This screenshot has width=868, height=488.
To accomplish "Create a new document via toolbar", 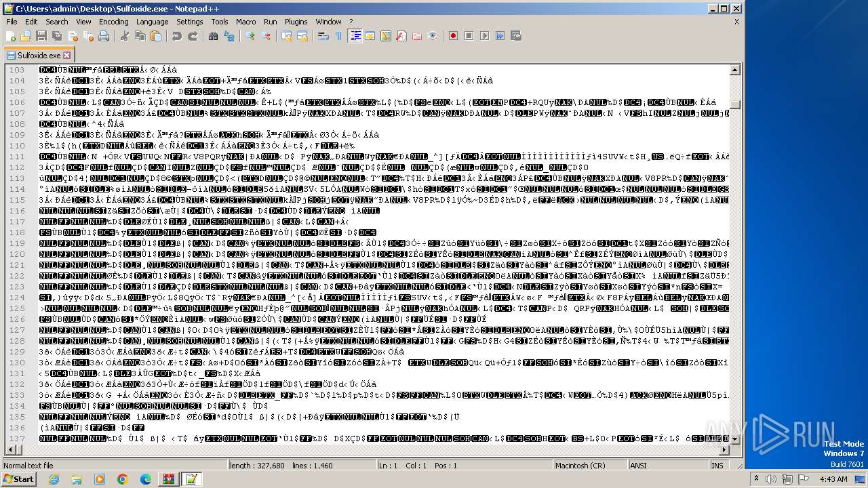I will point(11,36).
